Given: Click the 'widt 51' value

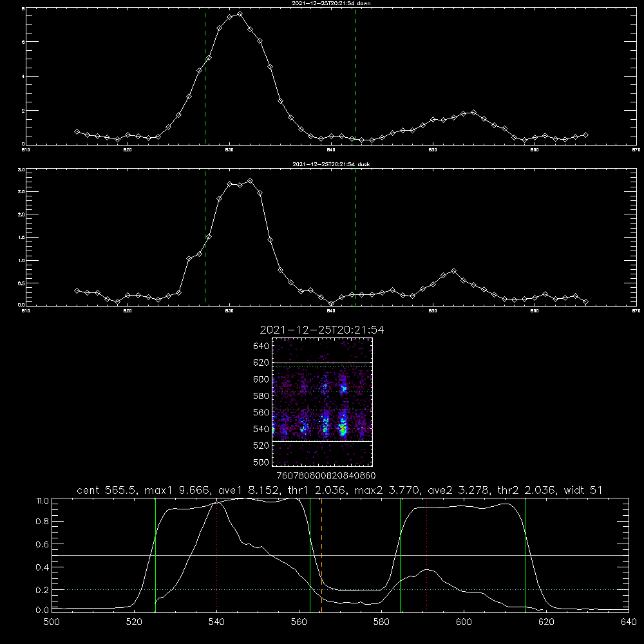Looking at the screenshot, I should (x=583, y=490).
